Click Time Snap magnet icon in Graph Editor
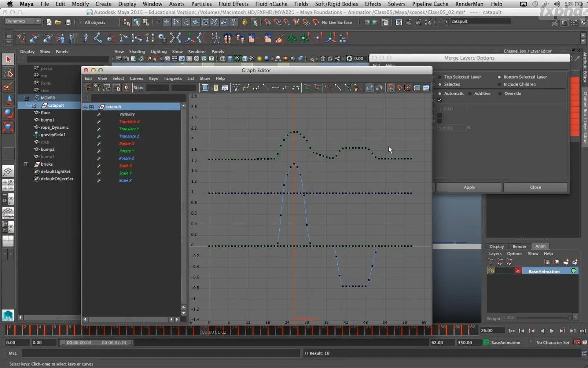This screenshot has height=368, width=588. click(x=391, y=88)
